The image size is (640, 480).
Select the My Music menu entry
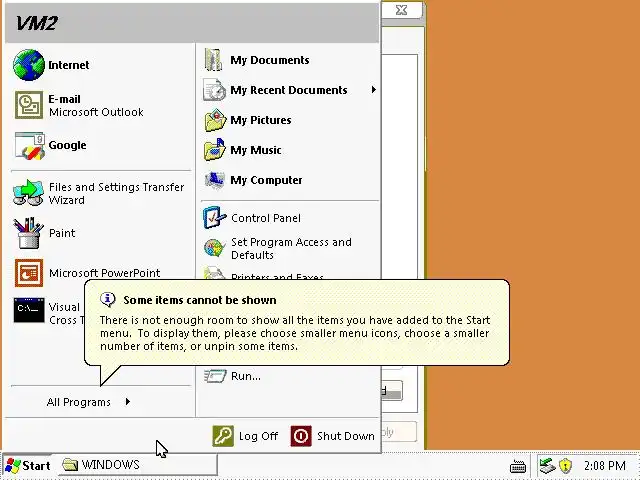tap(288, 150)
